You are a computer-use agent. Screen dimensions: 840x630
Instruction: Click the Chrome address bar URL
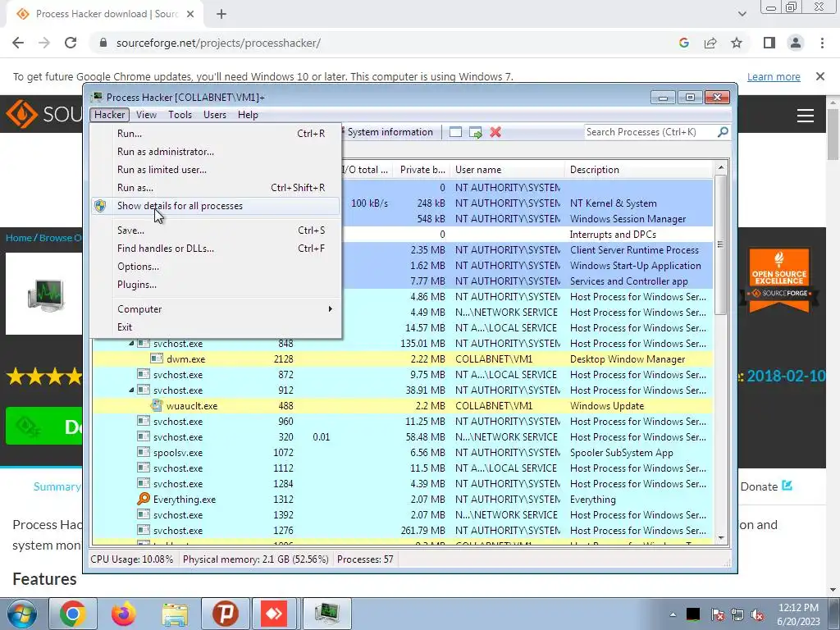point(218,43)
